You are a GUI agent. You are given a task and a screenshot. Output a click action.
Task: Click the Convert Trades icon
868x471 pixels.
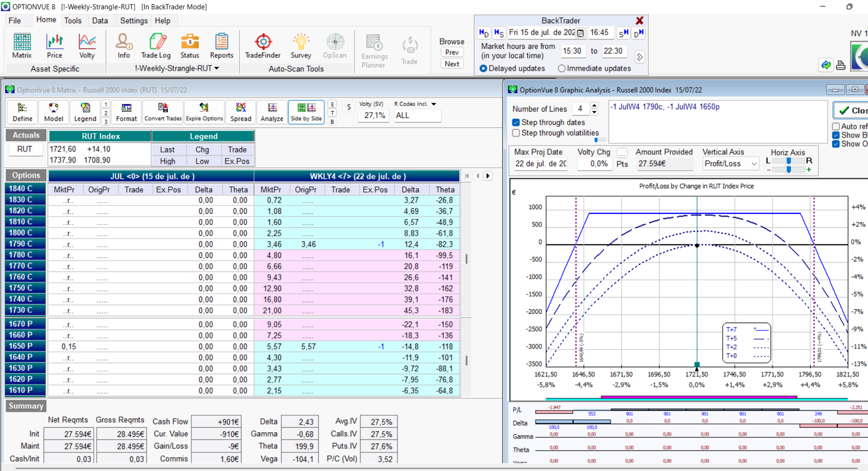pyautogui.click(x=163, y=112)
